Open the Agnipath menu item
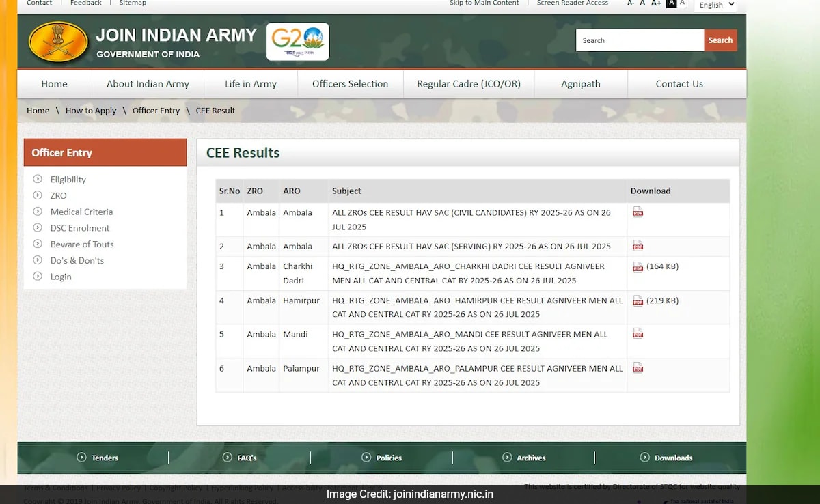The image size is (820, 504). tap(581, 84)
